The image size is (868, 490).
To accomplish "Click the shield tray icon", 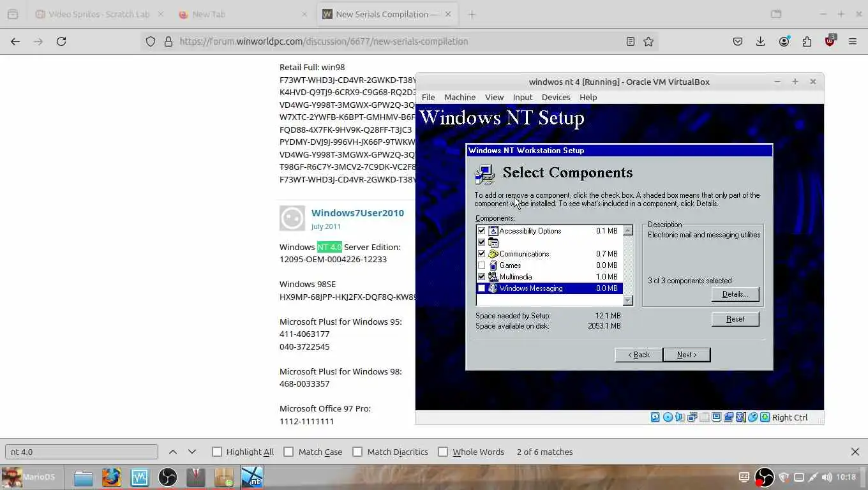I will point(784,477).
